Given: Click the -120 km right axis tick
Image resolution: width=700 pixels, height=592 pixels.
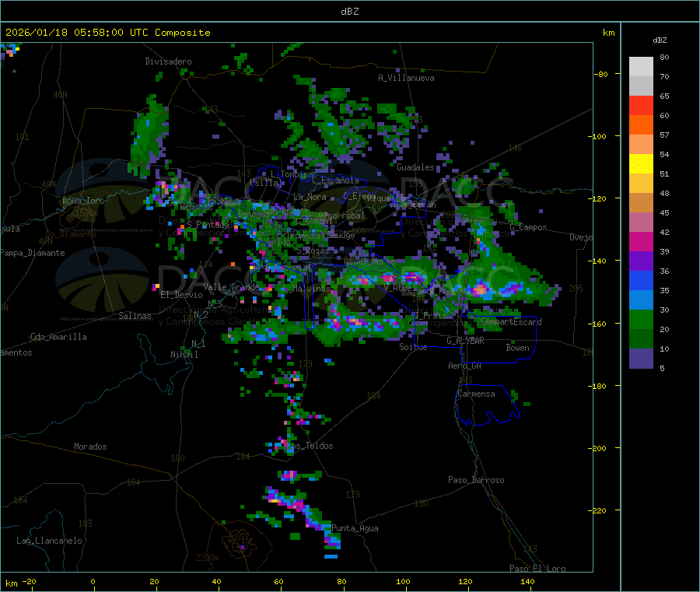Looking at the screenshot, I should click(x=599, y=198).
